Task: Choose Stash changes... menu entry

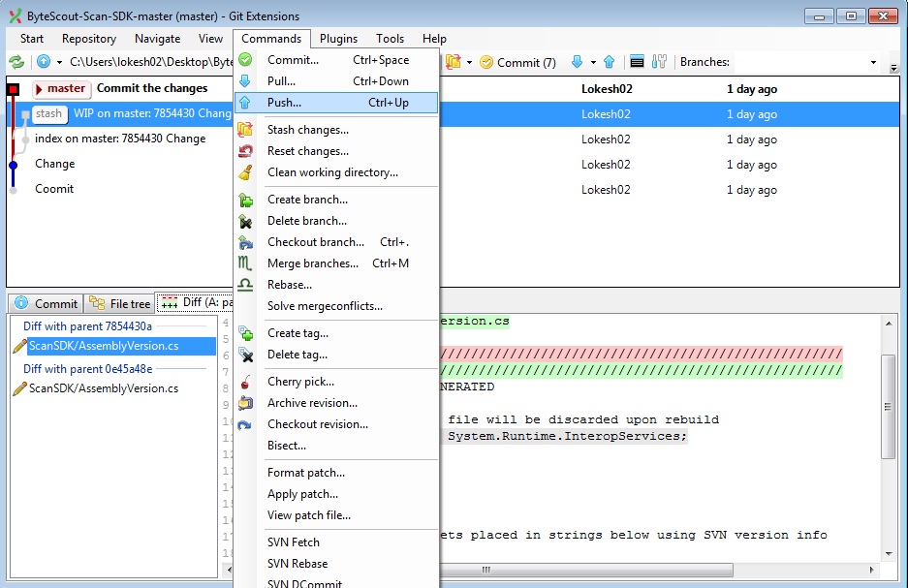Action: click(336, 130)
